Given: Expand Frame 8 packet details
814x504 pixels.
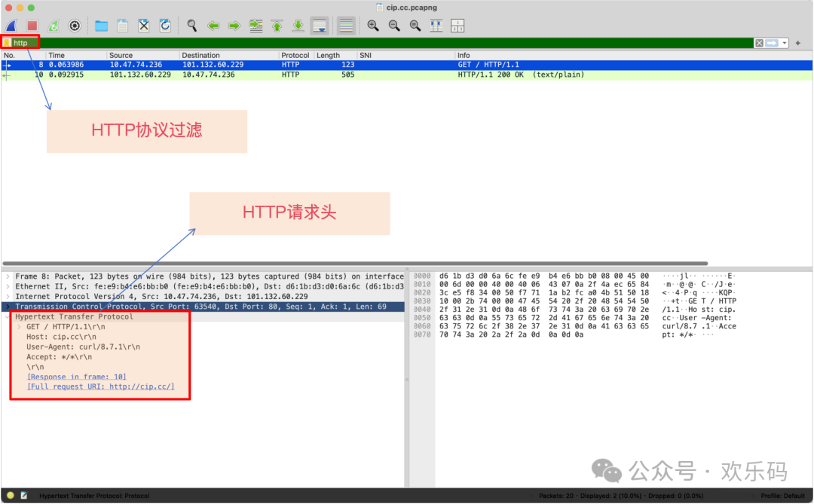Looking at the screenshot, I should (7, 276).
